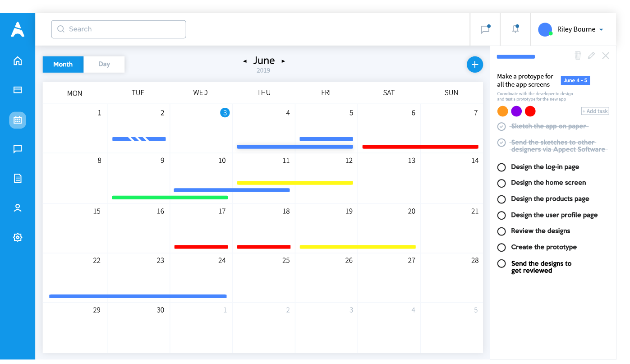Expand the Riley Bourne account dropdown arrow
The image size is (630, 364).
point(601,30)
